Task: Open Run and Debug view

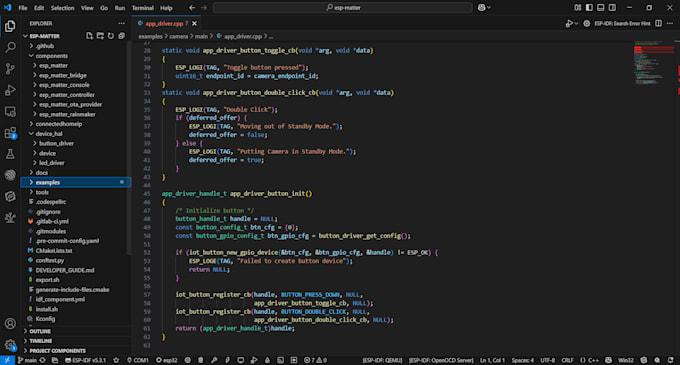Action: coord(10,90)
